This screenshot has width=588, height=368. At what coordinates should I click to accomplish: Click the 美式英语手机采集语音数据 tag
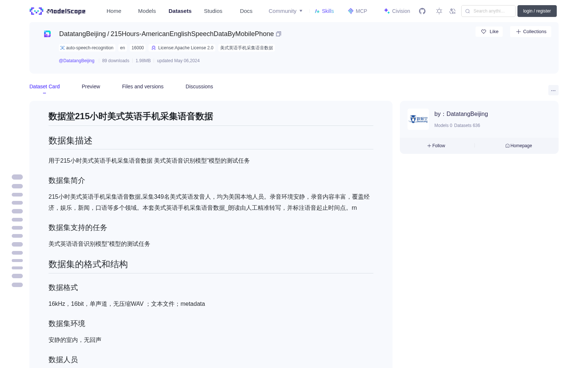[x=247, y=48]
